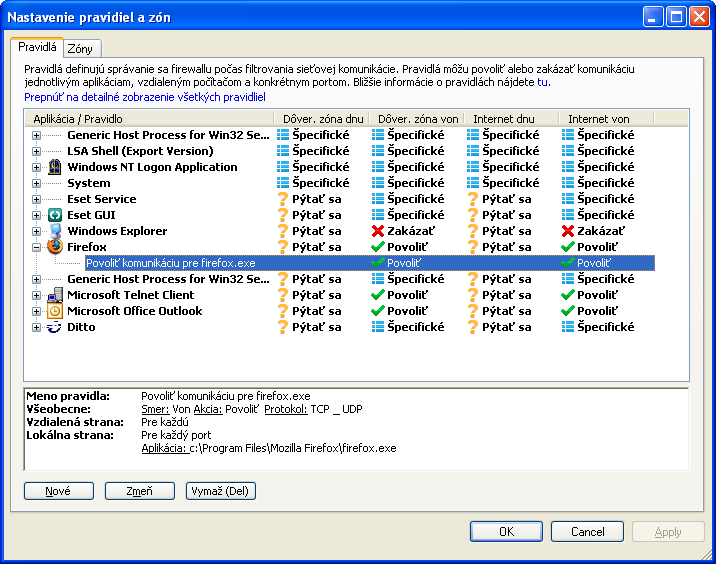Expand the second Generic Host Process node
This screenshot has height=564, width=716.
coord(37,279)
